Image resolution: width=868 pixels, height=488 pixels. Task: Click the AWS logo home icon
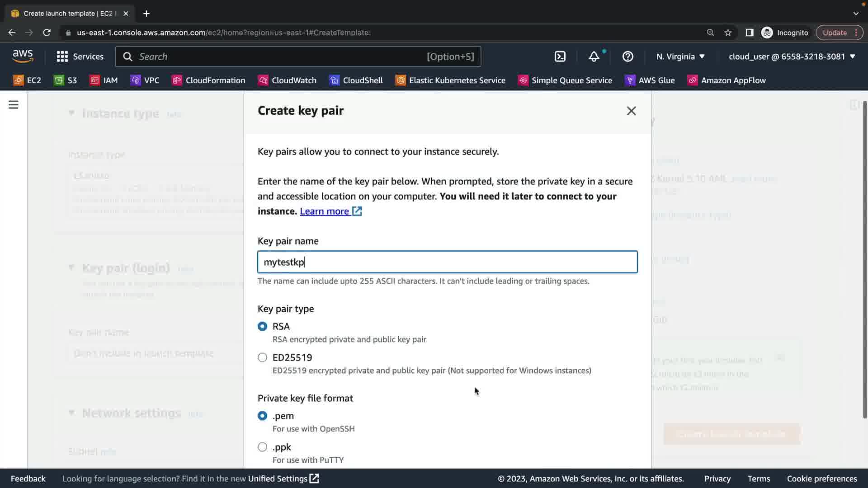coord(23,56)
